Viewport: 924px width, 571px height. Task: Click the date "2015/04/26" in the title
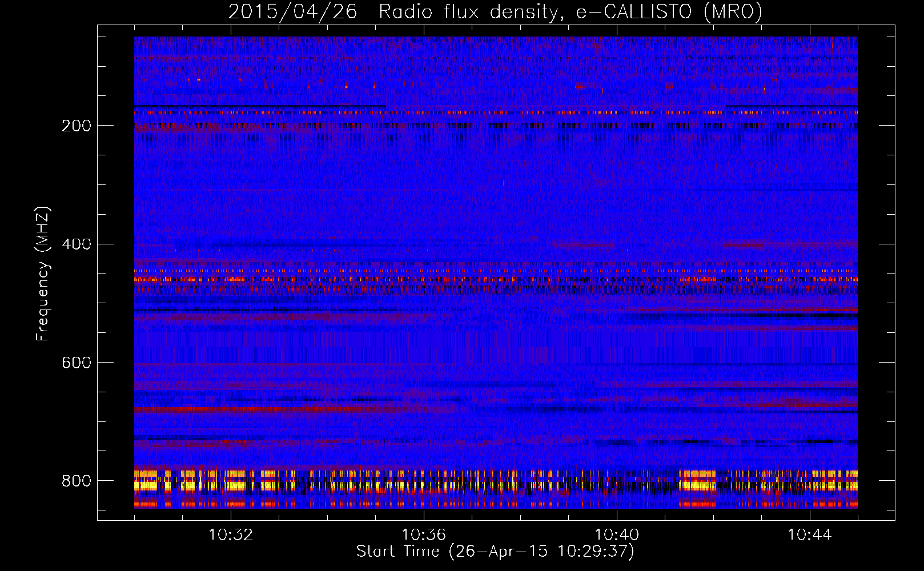click(293, 11)
